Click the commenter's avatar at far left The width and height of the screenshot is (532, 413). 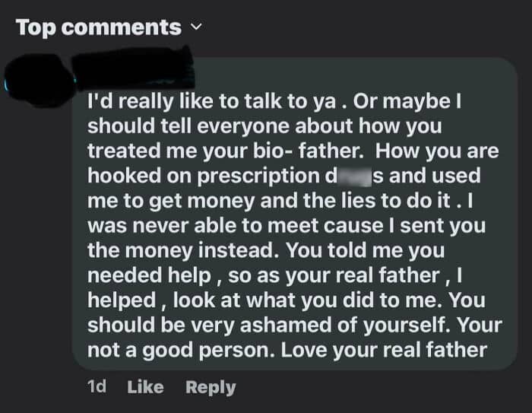(38, 76)
